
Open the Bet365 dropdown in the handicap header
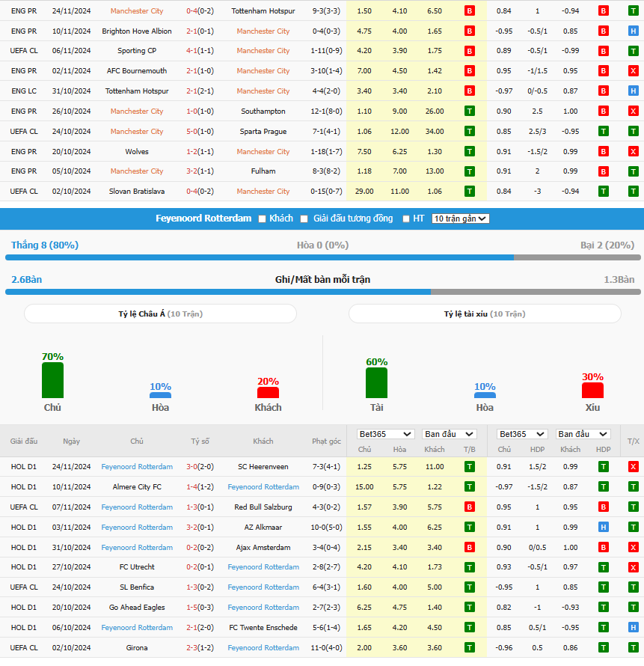(x=522, y=434)
